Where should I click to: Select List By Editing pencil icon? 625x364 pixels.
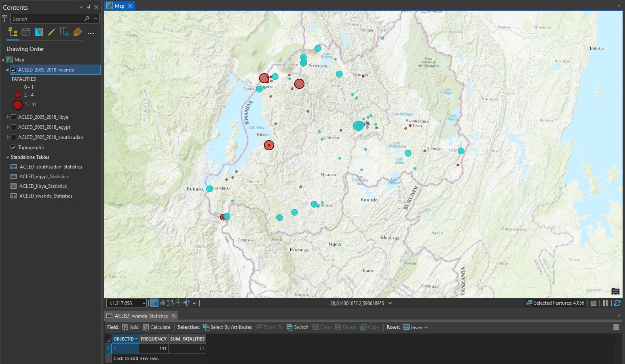[x=52, y=32]
